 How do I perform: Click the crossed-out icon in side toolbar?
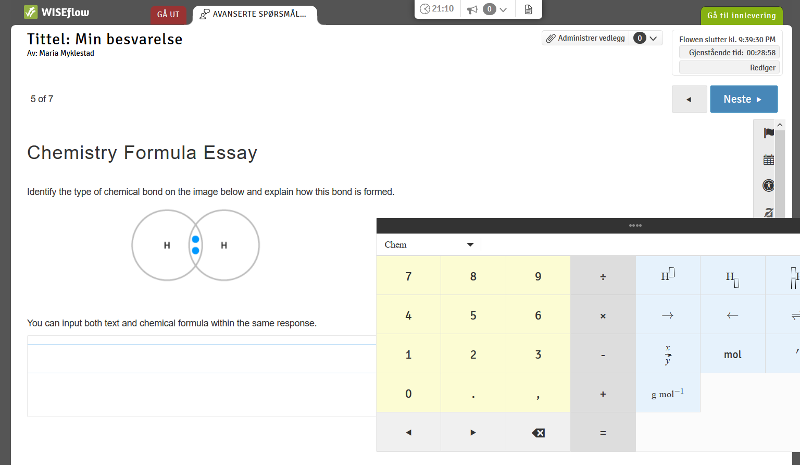click(x=768, y=211)
